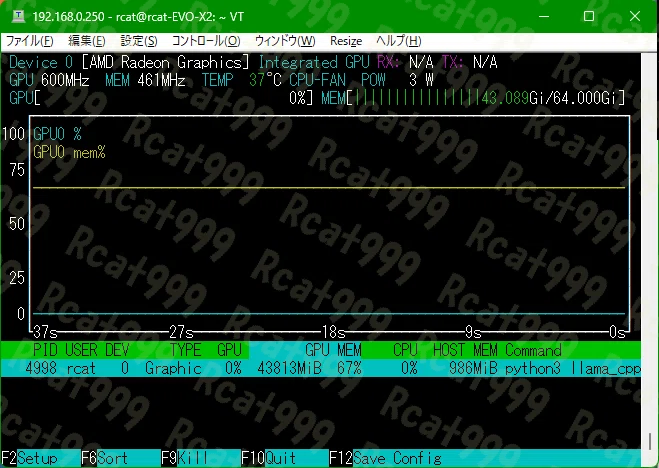Click the POW 3 W reading
This screenshot has height=468, width=659.
397,80
